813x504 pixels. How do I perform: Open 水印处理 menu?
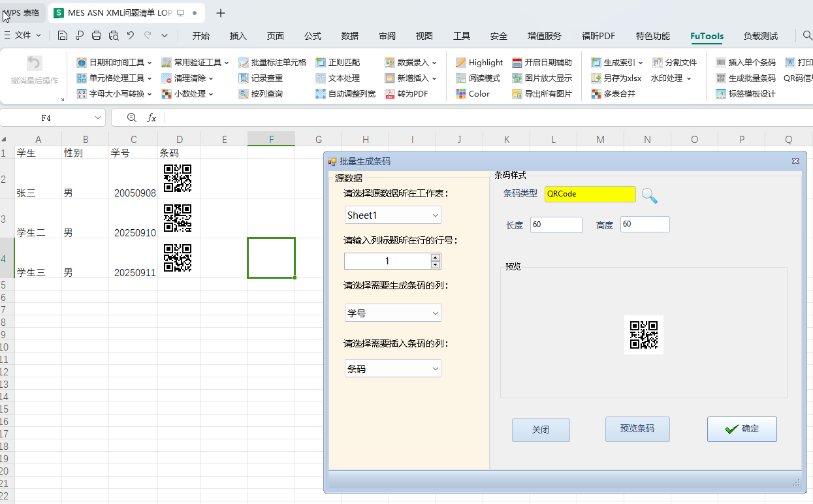click(x=671, y=78)
